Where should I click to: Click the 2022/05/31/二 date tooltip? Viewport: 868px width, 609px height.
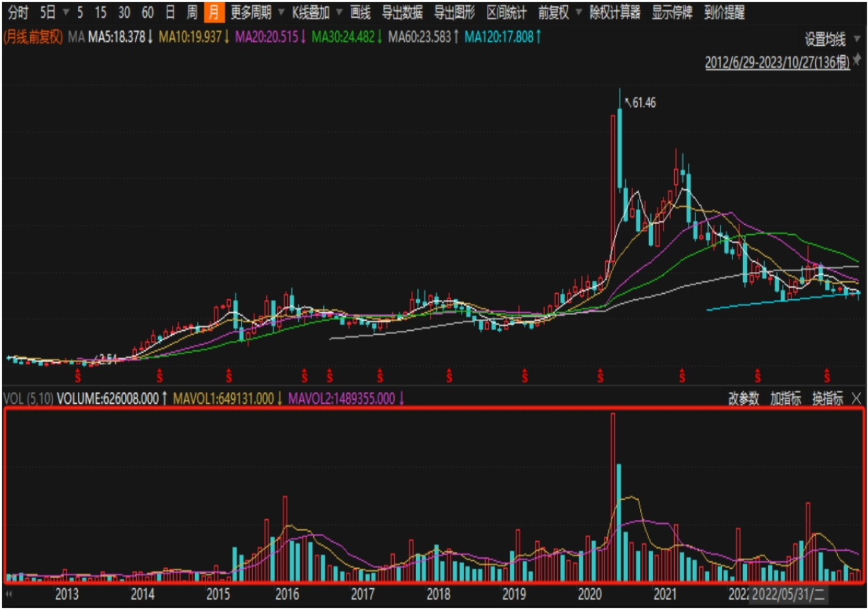point(788,594)
